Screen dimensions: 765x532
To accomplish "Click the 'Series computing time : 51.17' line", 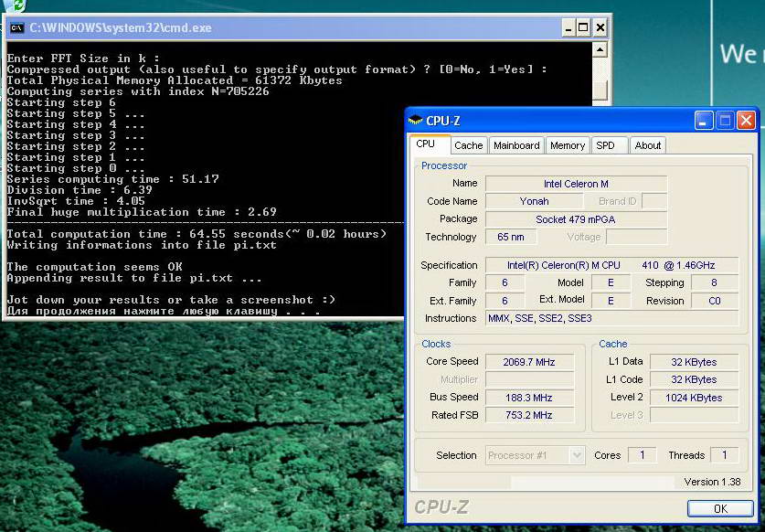I will pos(112,179).
